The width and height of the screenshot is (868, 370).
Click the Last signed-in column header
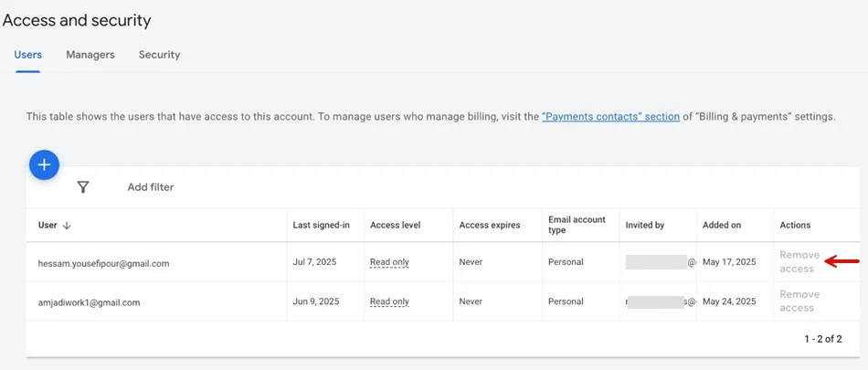coord(321,226)
